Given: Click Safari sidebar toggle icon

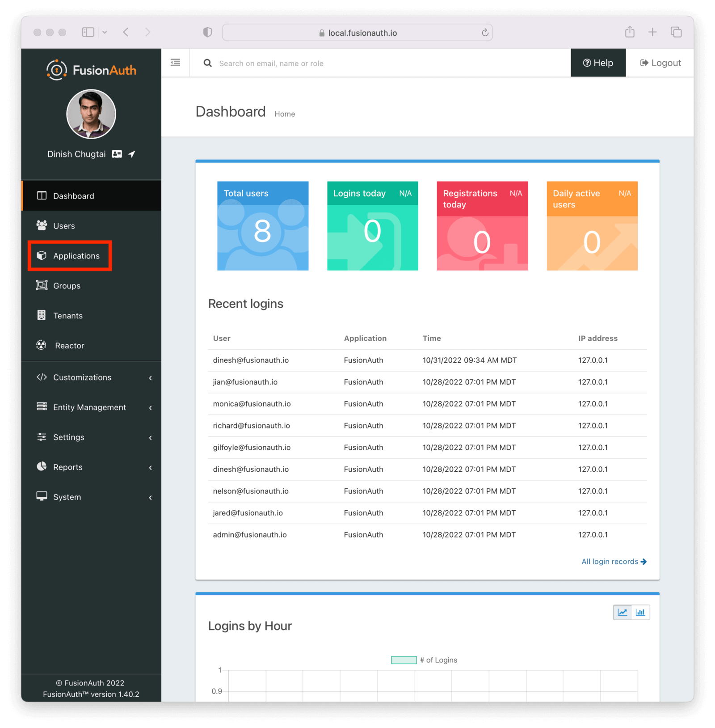Looking at the screenshot, I should [x=88, y=32].
